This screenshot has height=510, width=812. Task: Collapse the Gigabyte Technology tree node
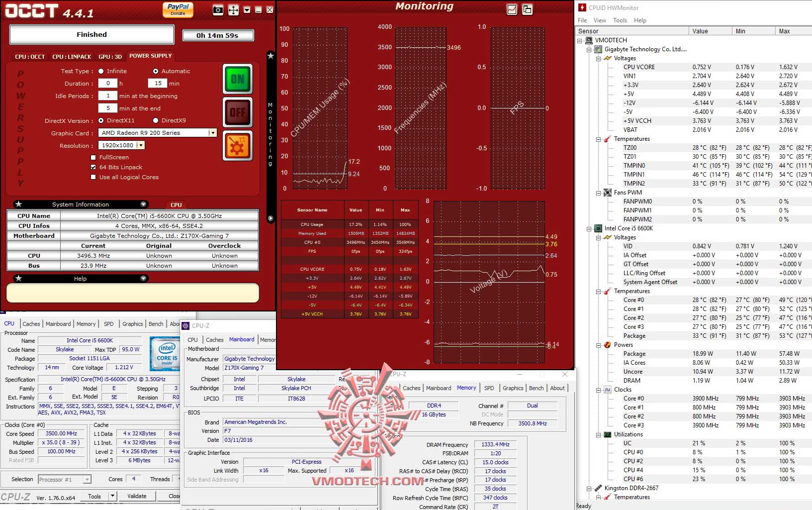coord(589,49)
